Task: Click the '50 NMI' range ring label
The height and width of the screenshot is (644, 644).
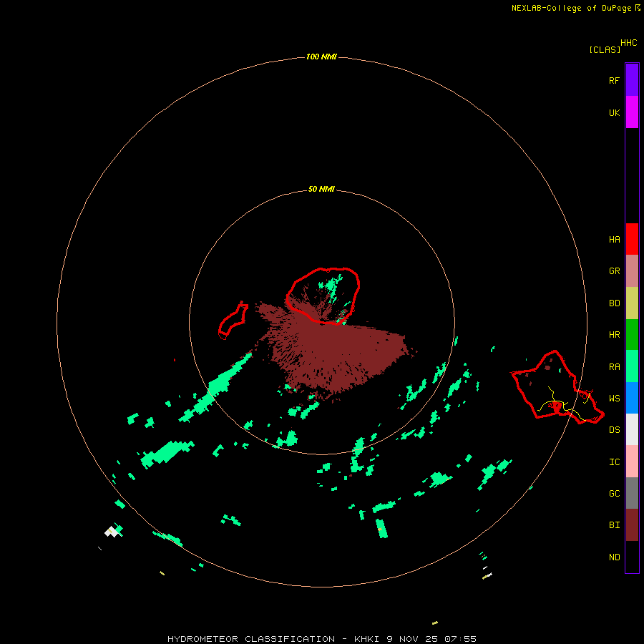Action: (x=321, y=190)
